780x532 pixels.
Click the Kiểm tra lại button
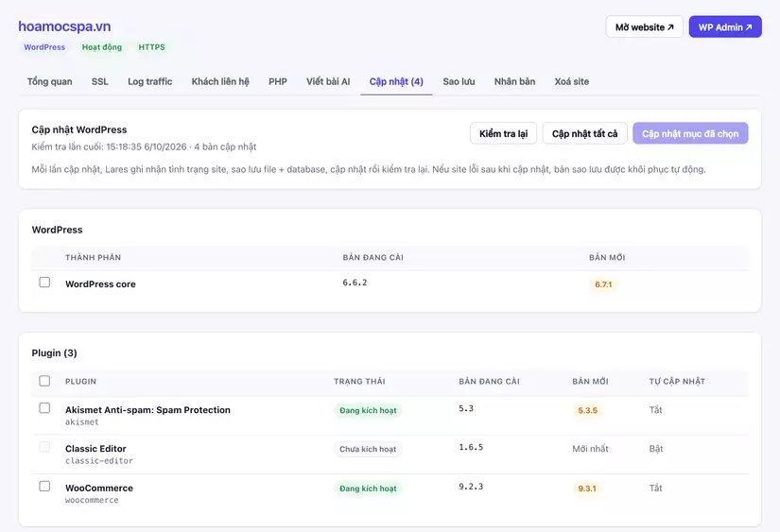click(x=503, y=133)
